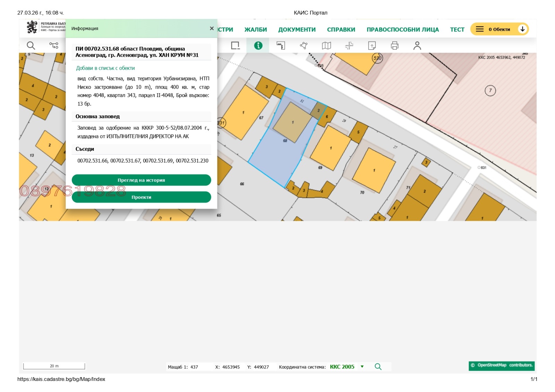Open the layers tree icon
Viewport: 555px width, 392px height.
click(x=54, y=45)
